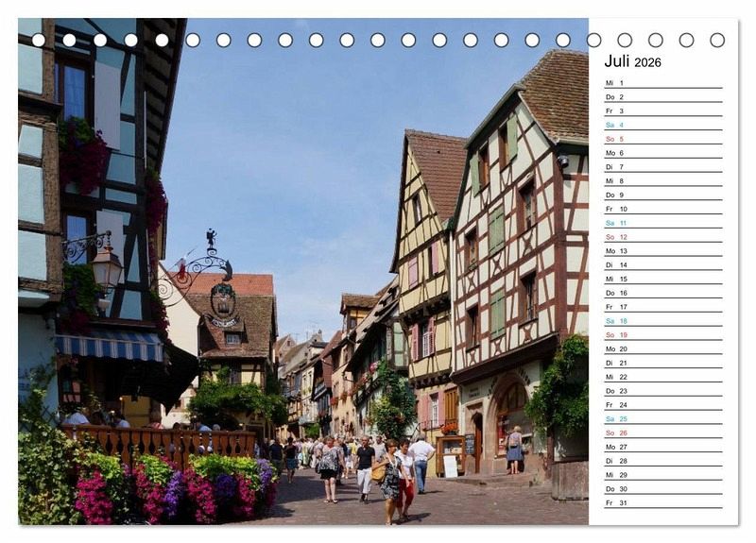The height and width of the screenshot is (543, 756).
Task: Select the 'Sa 18' calendar row
Action: (x=663, y=320)
